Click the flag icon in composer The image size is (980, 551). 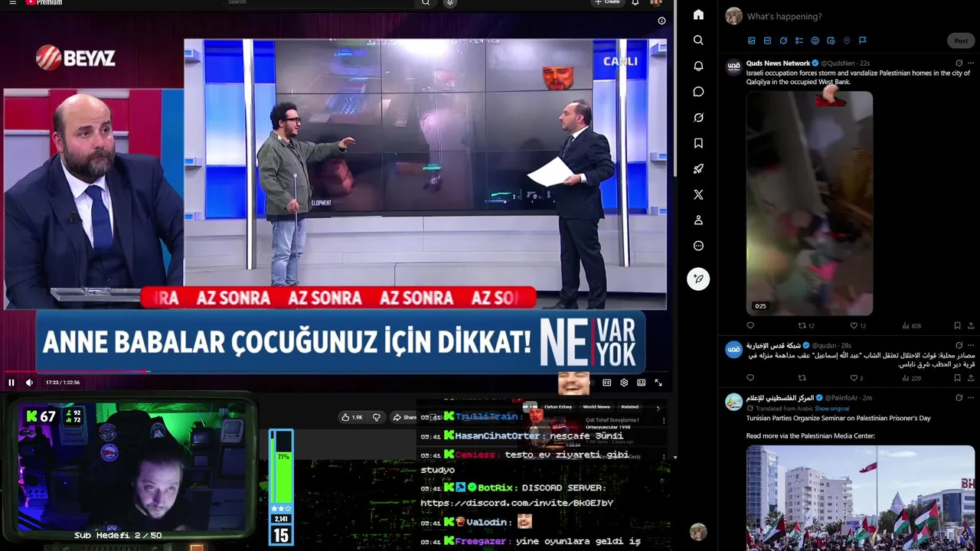click(862, 41)
